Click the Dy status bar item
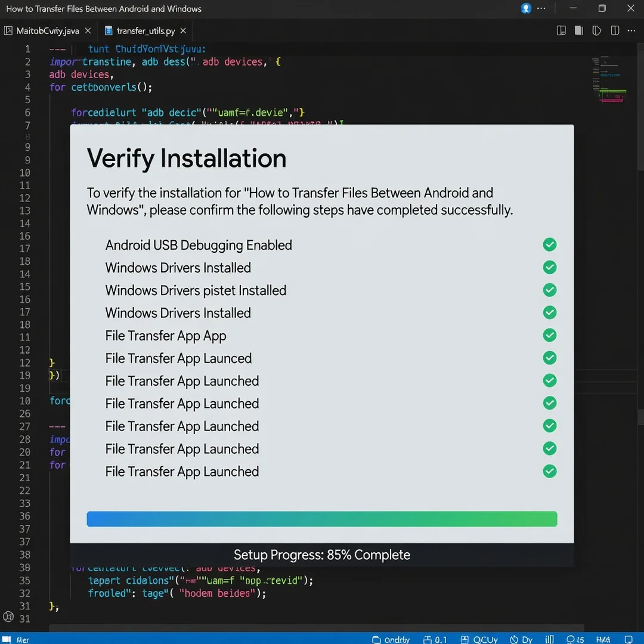Viewport: 644px width, 644px height. tap(521, 639)
